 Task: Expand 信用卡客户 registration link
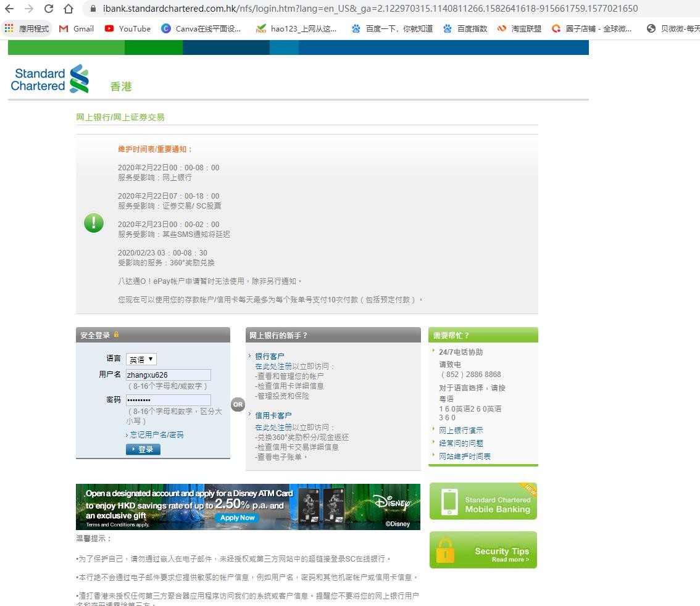coord(273,415)
